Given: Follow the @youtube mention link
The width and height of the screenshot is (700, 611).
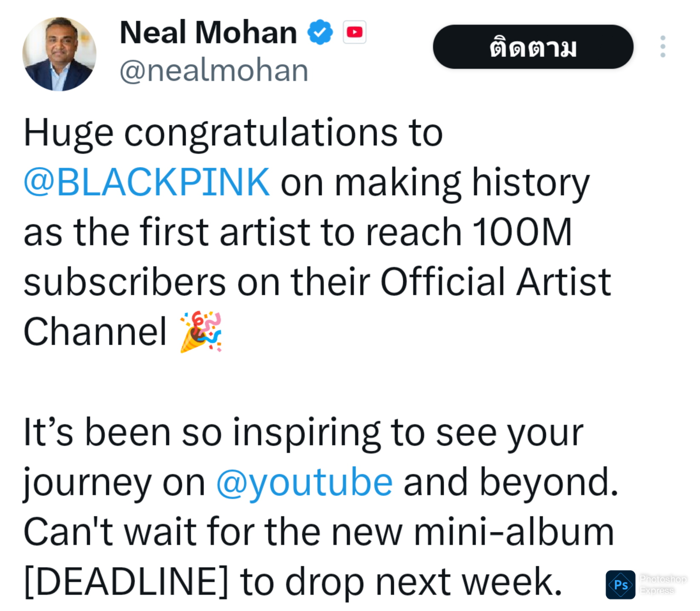Looking at the screenshot, I should pyautogui.click(x=304, y=482).
